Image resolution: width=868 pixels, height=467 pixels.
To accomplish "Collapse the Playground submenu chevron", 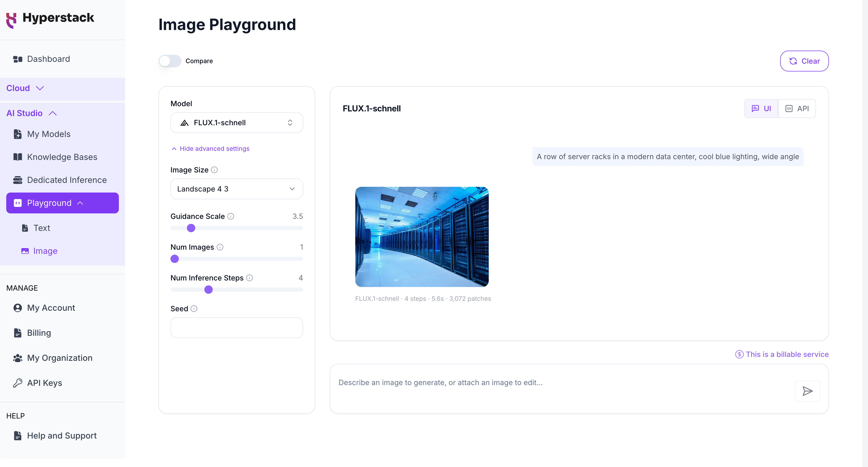I will (80, 203).
